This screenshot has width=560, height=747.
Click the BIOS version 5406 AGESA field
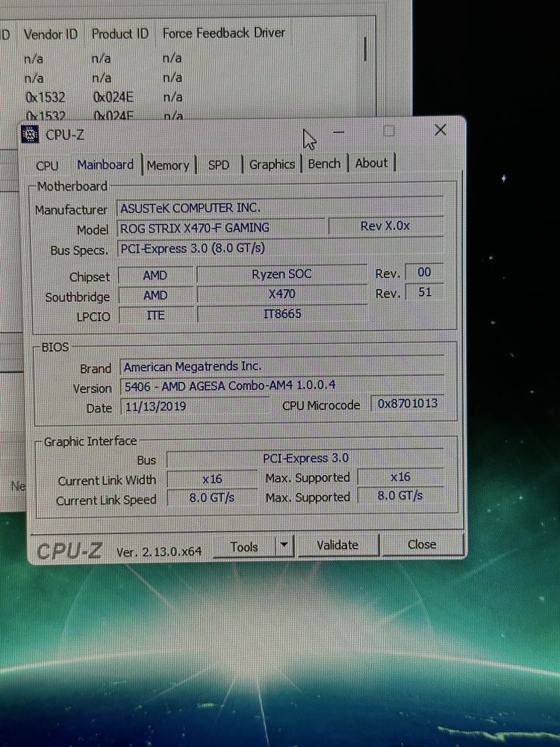[x=282, y=386]
